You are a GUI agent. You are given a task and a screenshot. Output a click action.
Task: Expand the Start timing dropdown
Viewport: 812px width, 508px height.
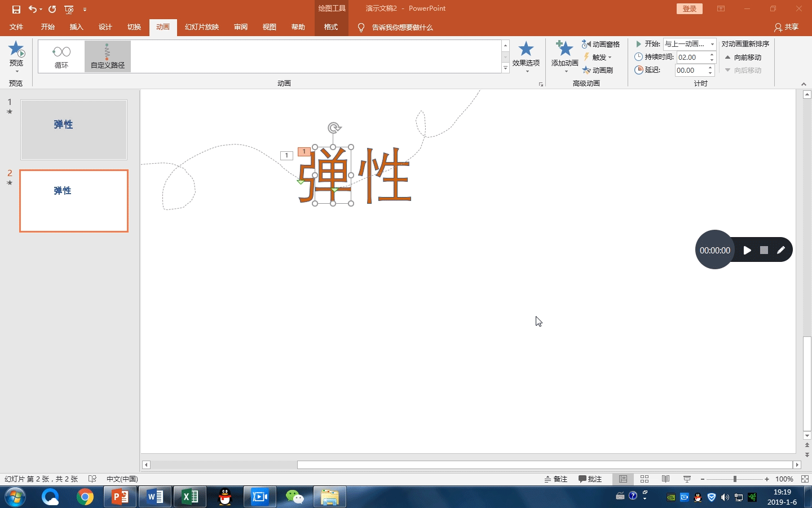click(x=712, y=44)
